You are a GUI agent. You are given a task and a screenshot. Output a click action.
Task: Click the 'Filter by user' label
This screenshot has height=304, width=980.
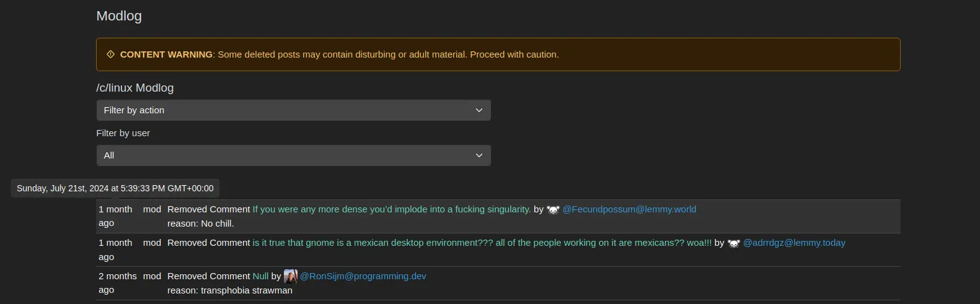click(123, 133)
